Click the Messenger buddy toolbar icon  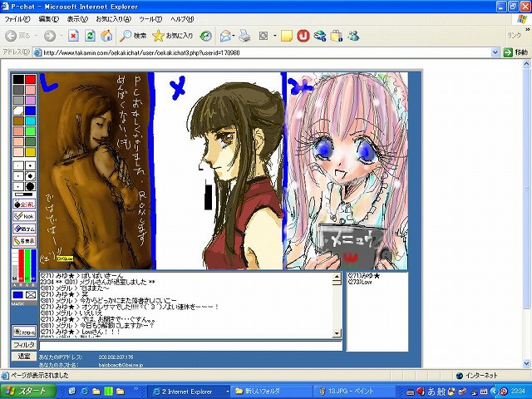coord(353,36)
